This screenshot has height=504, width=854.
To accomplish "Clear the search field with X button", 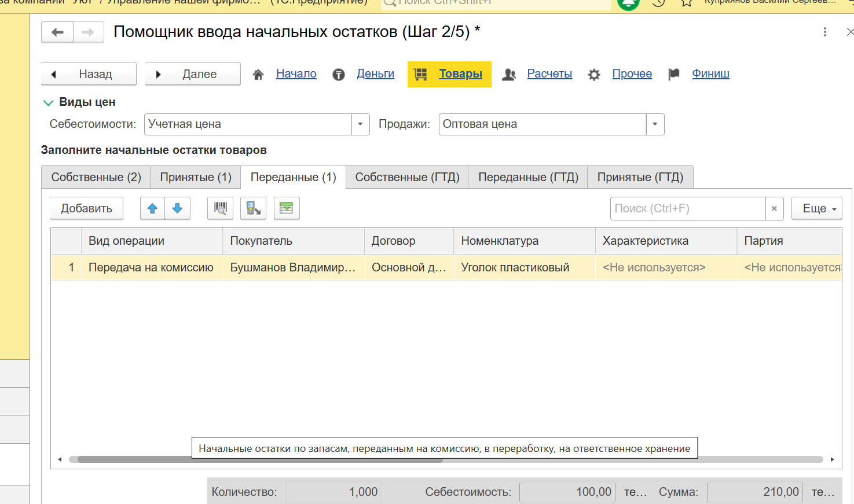I will (x=774, y=209).
